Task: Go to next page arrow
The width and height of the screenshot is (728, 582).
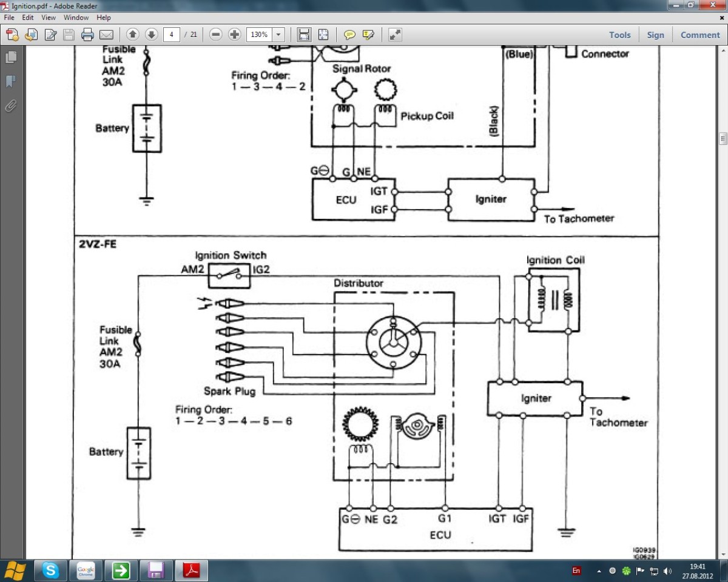Action: point(151,35)
